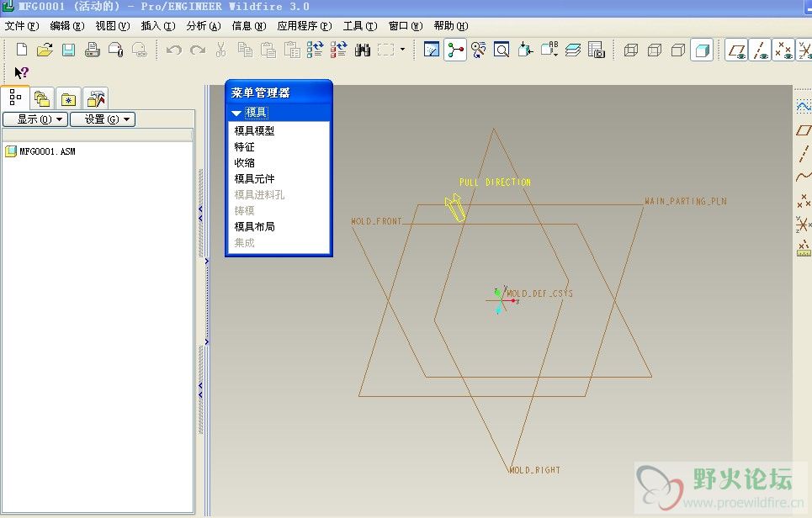This screenshot has width=812, height=518.
Task: Open the 帮助(H) menu
Action: (451, 26)
